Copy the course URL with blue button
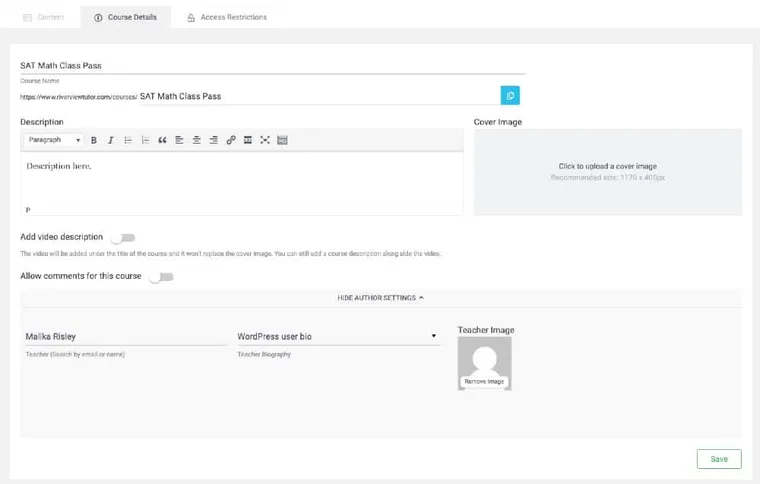 510,95
